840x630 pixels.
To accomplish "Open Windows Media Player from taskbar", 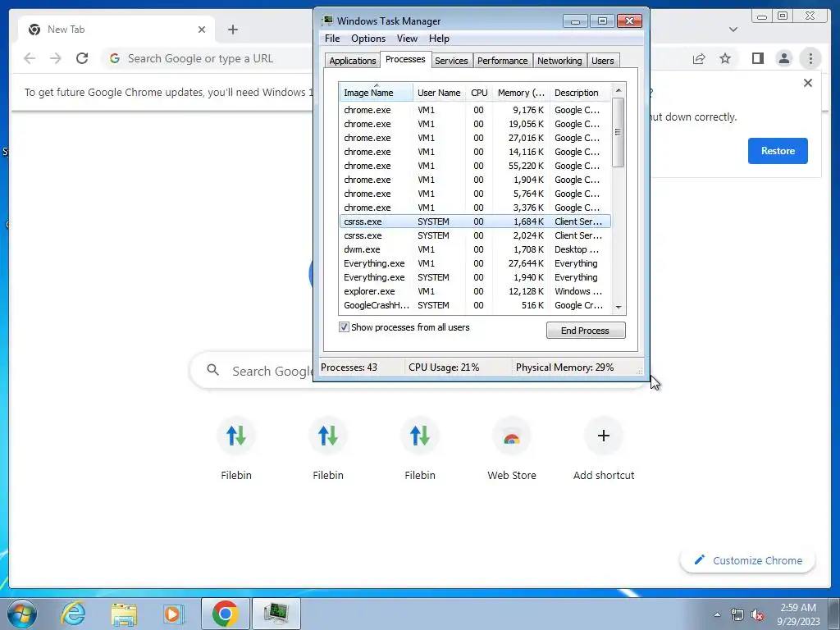I will 174,614.
